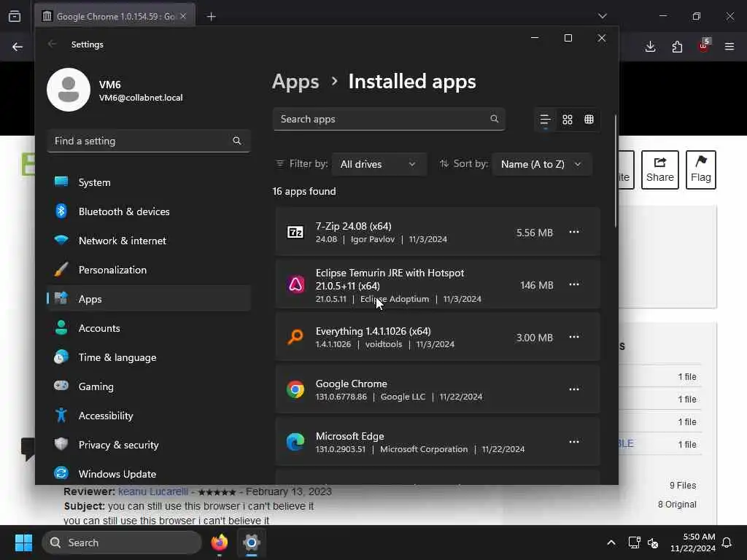Click magnifier icon in Find a setting box
Screen dimensions: 747x560
(237, 141)
